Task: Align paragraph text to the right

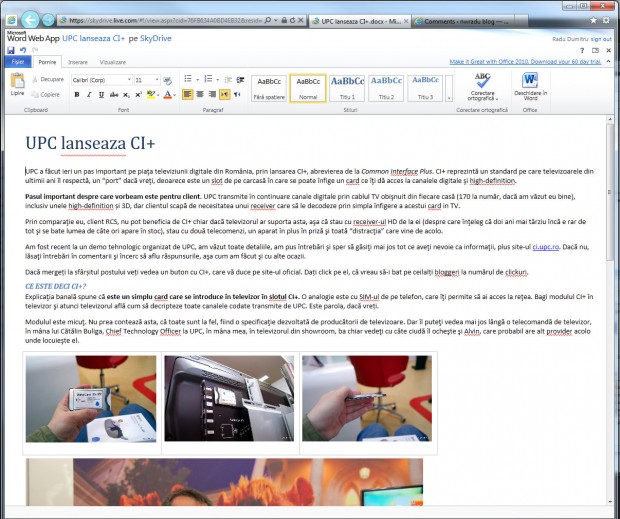Action: (212, 94)
